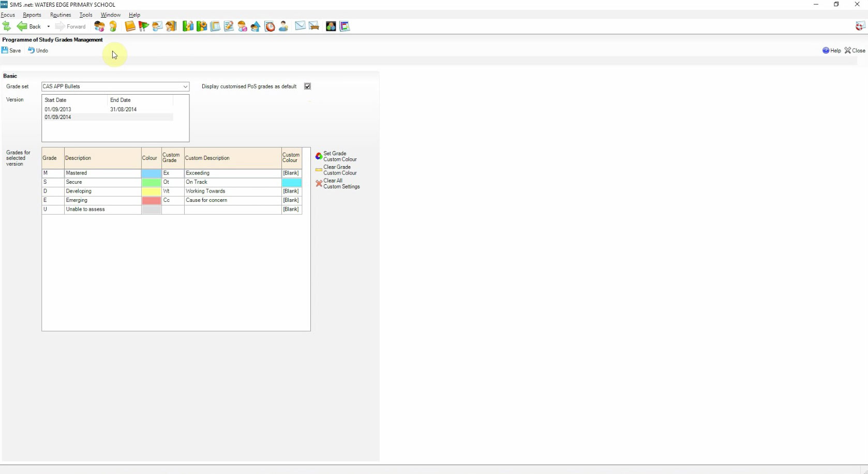This screenshot has height=474, width=868.
Task: Click the red clock toolbar icon
Action: coord(270,26)
